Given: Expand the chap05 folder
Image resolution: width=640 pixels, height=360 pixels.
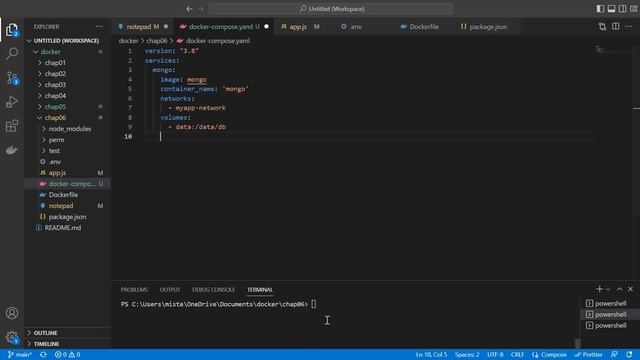Looking at the screenshot, I should click(x=67, y=107).
